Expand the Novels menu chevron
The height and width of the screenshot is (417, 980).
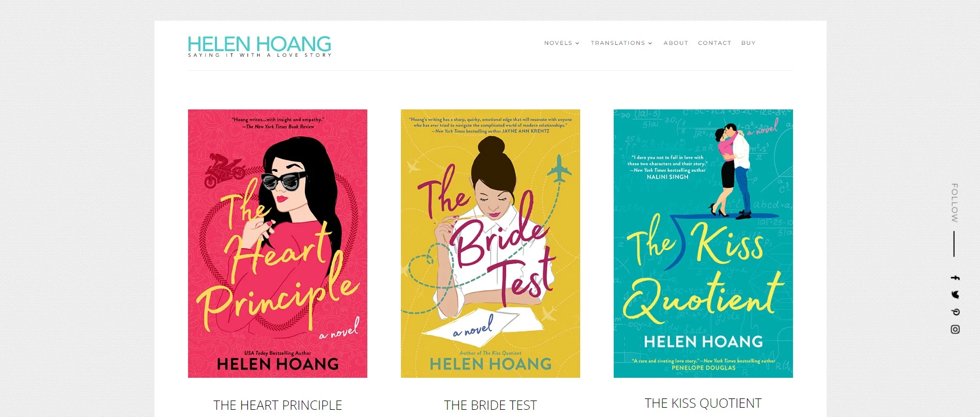[x=578, y=43]
